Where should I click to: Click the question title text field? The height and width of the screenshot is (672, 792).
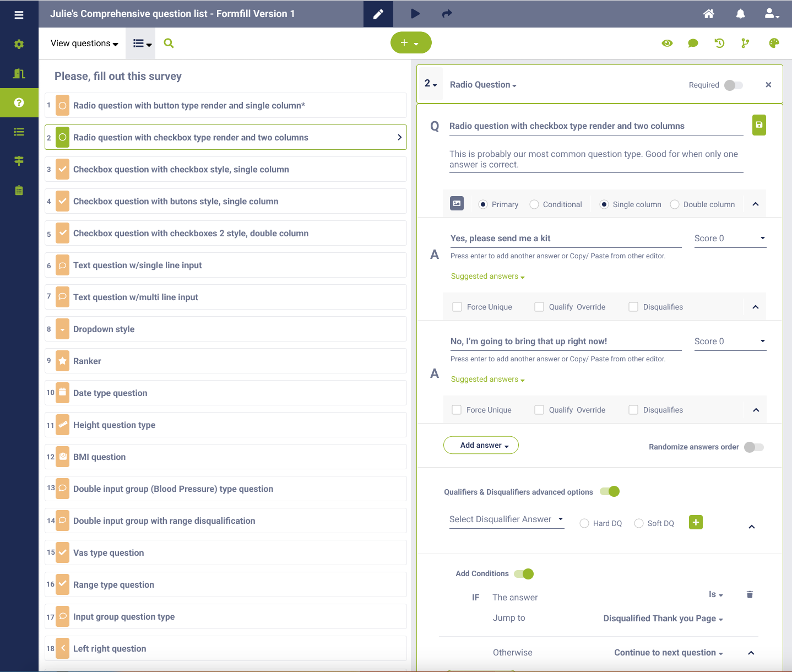(596, 126)
